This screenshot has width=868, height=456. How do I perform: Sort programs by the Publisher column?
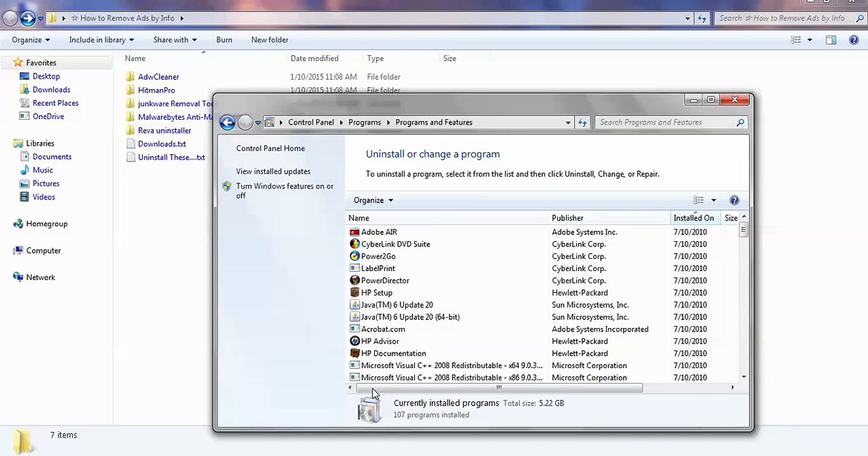[609, 218]
